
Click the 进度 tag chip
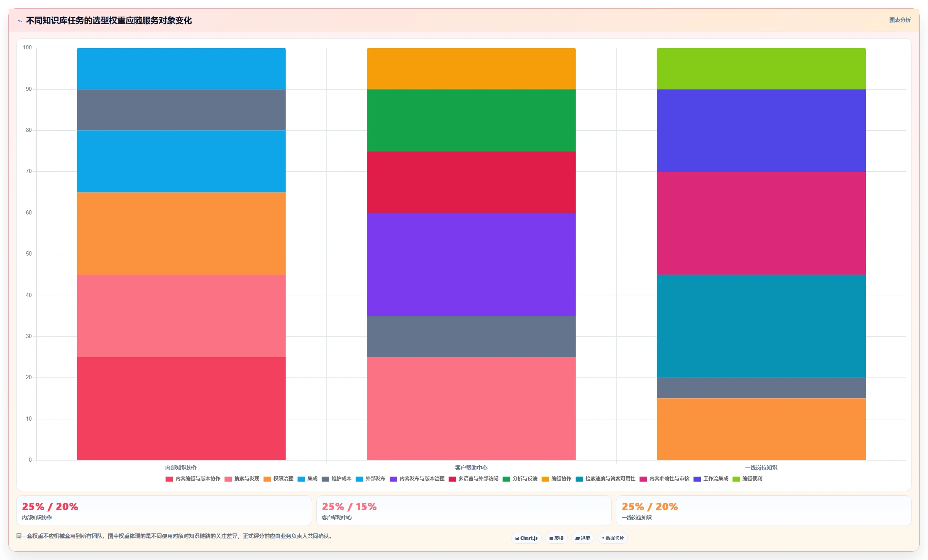pos(583,538)
